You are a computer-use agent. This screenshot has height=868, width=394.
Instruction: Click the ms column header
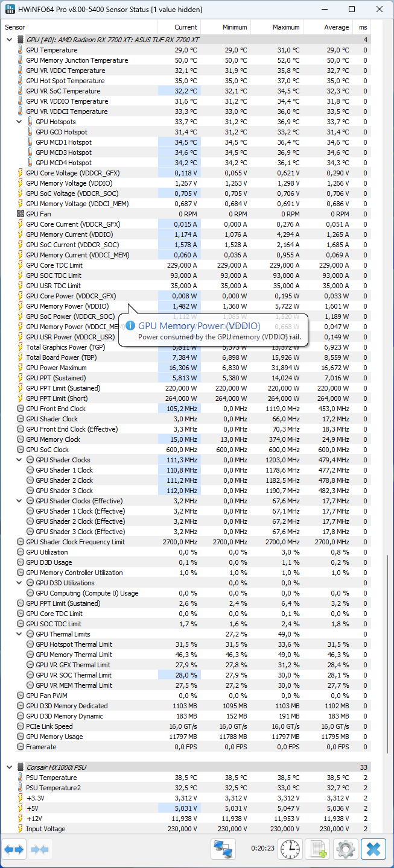pos(362,27)
